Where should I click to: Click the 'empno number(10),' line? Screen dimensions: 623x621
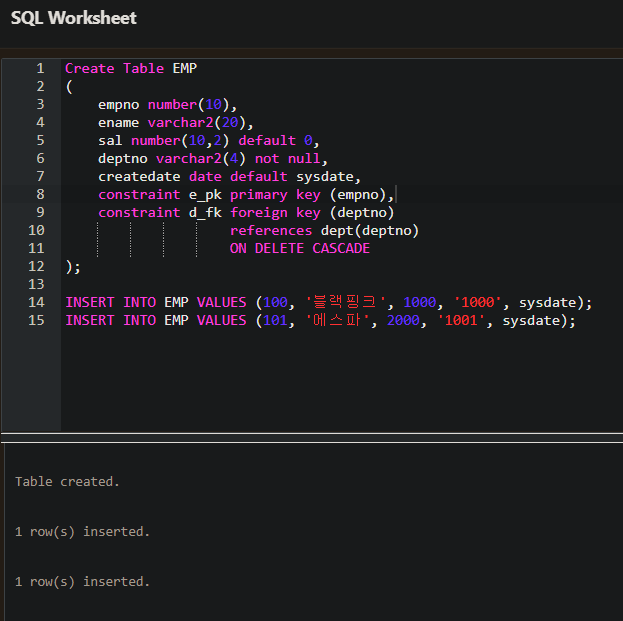pos(167,104)
